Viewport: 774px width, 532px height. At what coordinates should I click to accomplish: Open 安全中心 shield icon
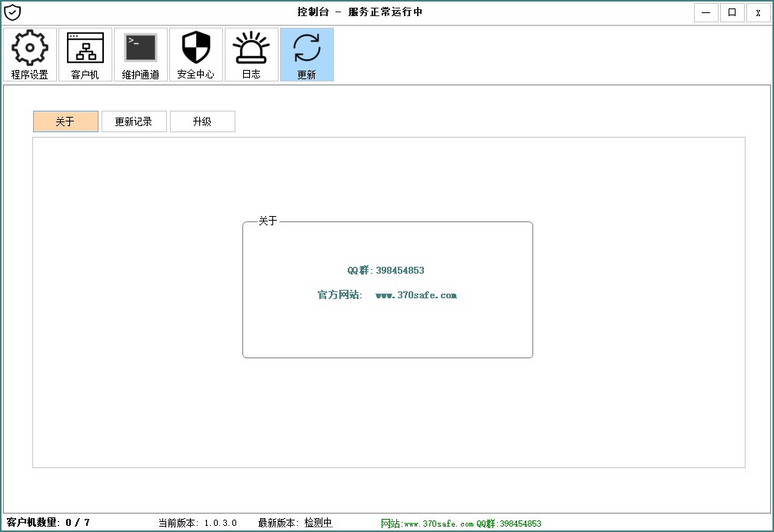pyautogui.click(x=195, y=55)
